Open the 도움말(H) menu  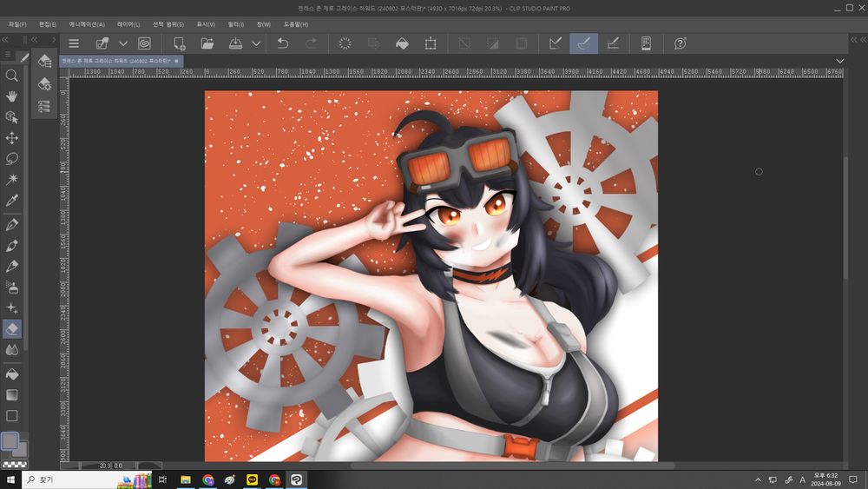tap(296, 24)
